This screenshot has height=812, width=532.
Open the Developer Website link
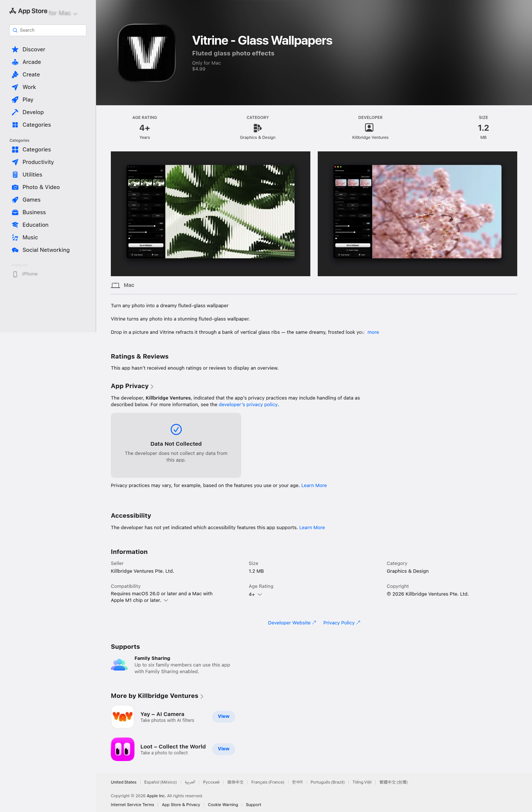292,623
